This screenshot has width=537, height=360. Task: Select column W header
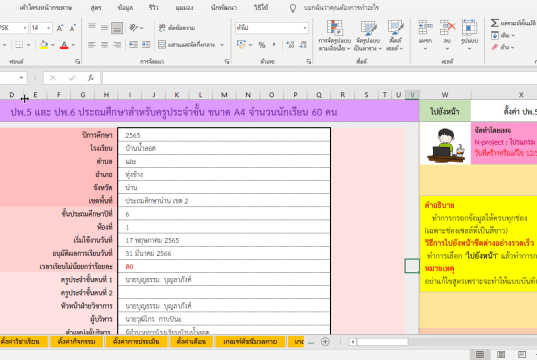point(445,95)
